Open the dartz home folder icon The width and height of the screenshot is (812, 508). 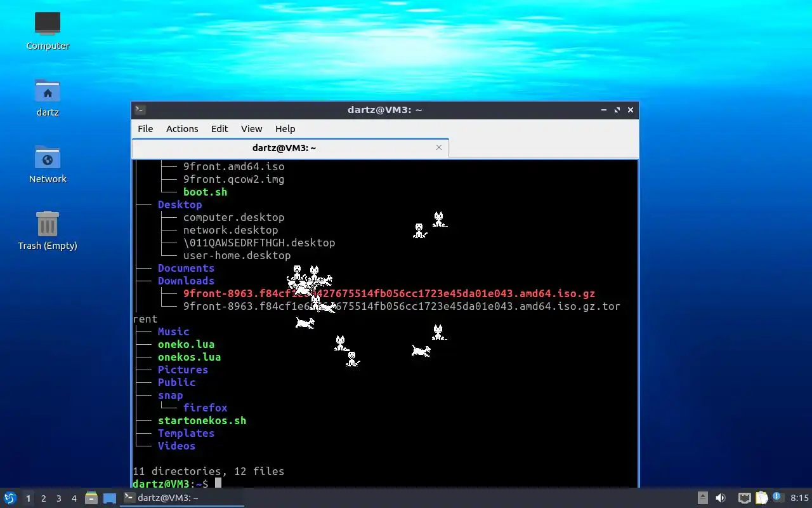pyautogui.click(x=48, y=97)
